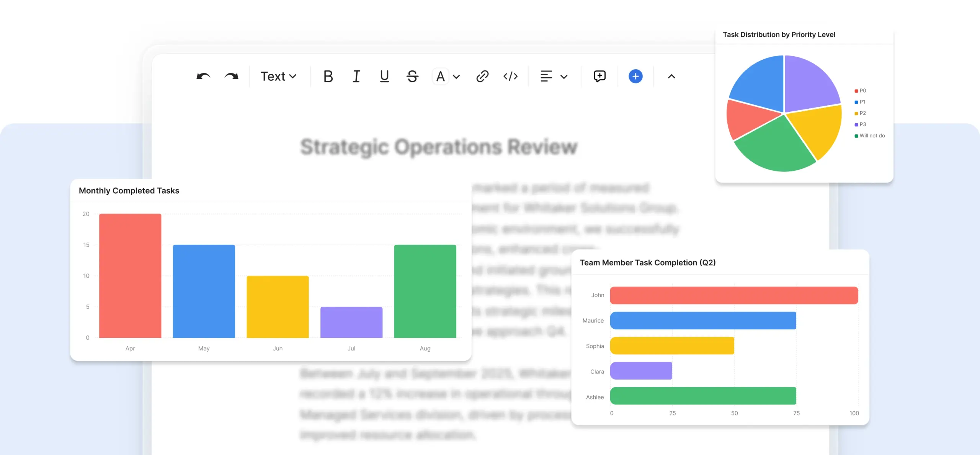Image resolution: width=980 pixels, height=455 pixels.
Task: Click the undo arrow icon
Action: (203, 77)
